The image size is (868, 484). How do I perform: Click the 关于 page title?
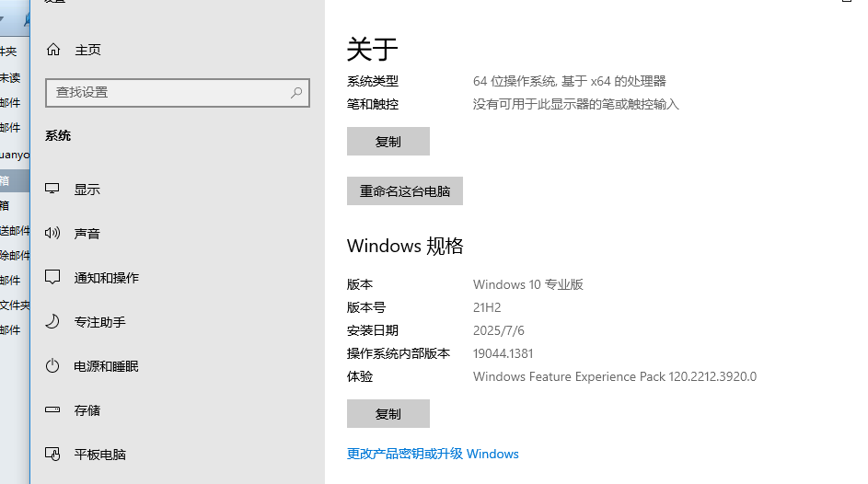(x=373, y=50)
